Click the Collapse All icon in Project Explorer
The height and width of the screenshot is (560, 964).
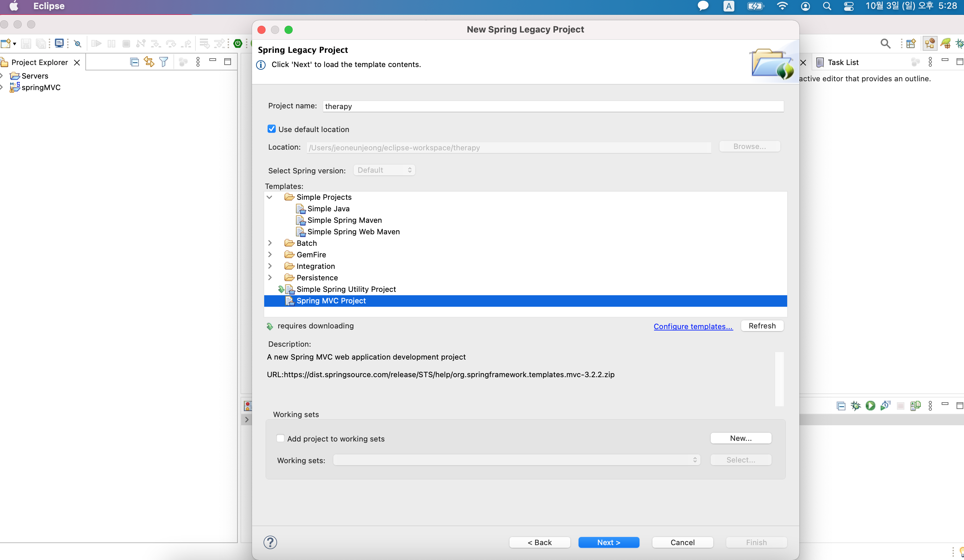pyautogui.click(x=134, y=62)
